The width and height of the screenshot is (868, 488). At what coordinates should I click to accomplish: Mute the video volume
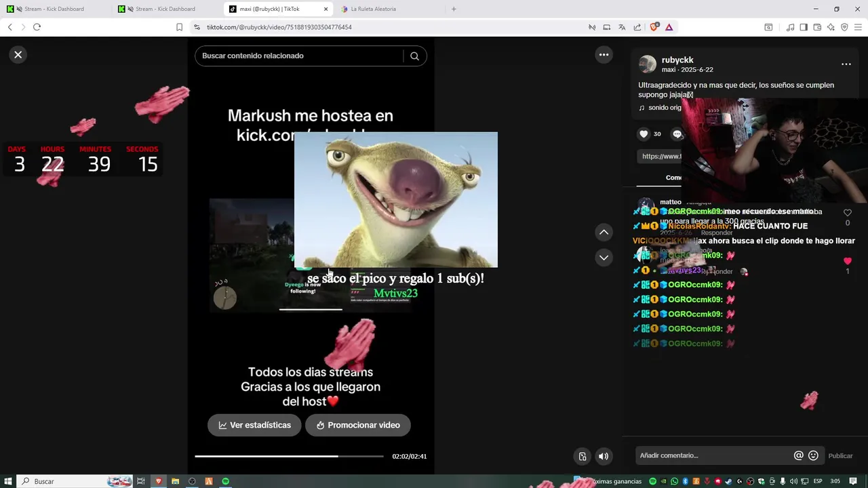603,456
